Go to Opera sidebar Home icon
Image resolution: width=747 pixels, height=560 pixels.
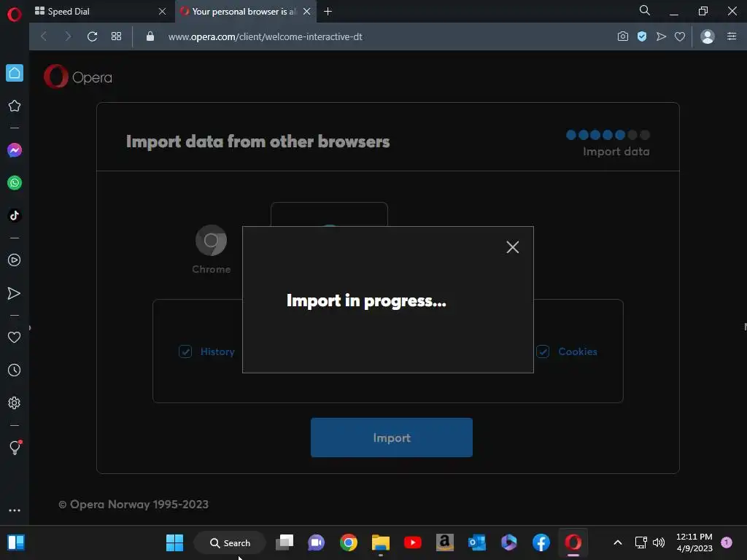click(15, 73)
